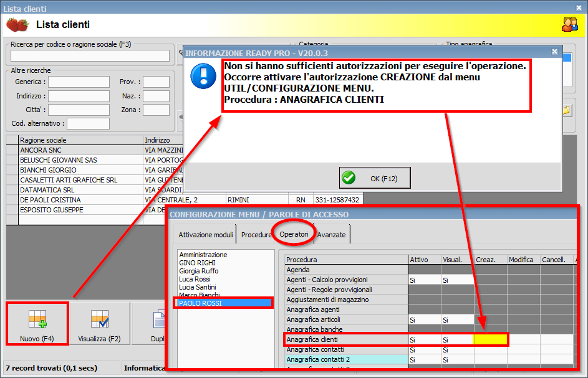This screenshot has width=588, height=378.
Task: Click the blue information icon in warning dialog
Action: (203, 76)
